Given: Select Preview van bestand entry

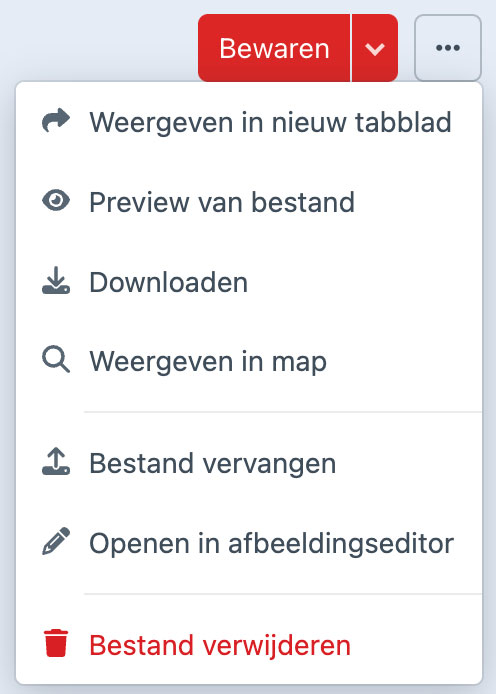Looking at the screenshot, I should tap(249, 202).
